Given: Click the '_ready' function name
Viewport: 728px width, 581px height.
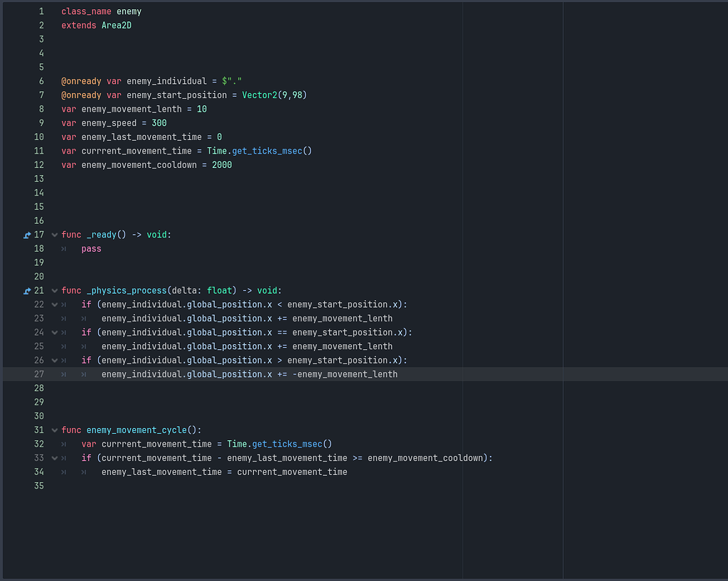Looking at the screenshot, I should click(x=102, y=235).
